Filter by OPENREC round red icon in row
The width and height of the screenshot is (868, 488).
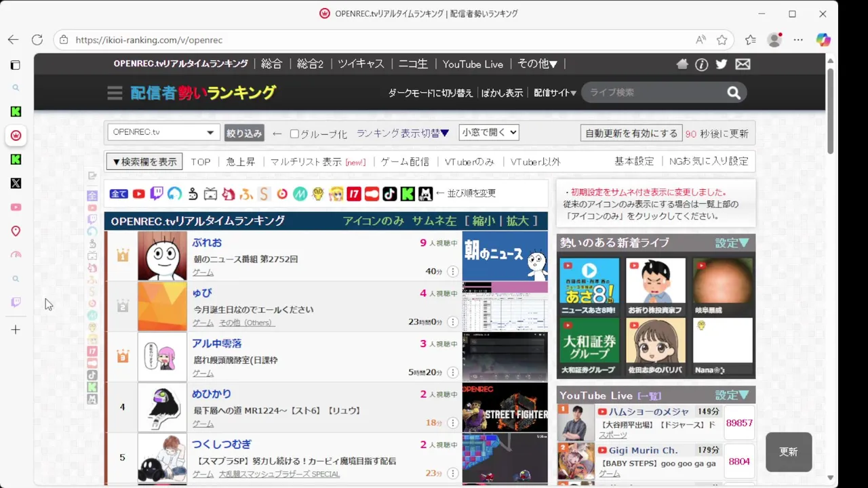tap(281, 194)
